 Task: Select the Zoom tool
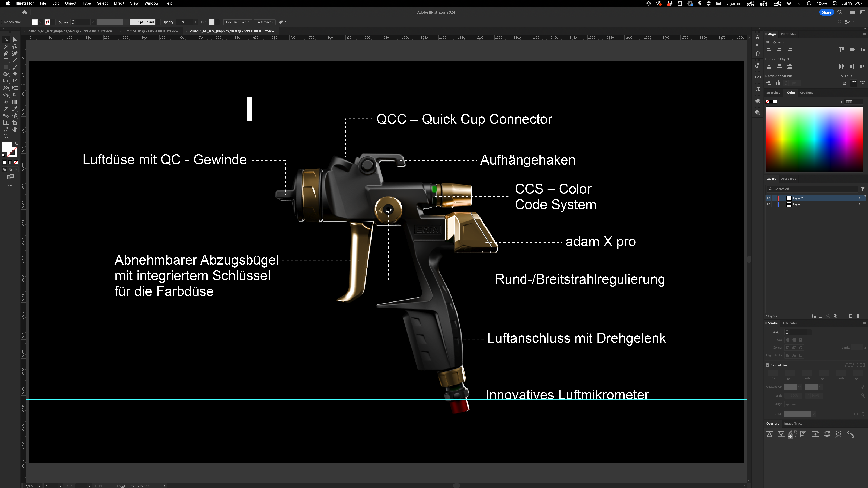[6, 136]
